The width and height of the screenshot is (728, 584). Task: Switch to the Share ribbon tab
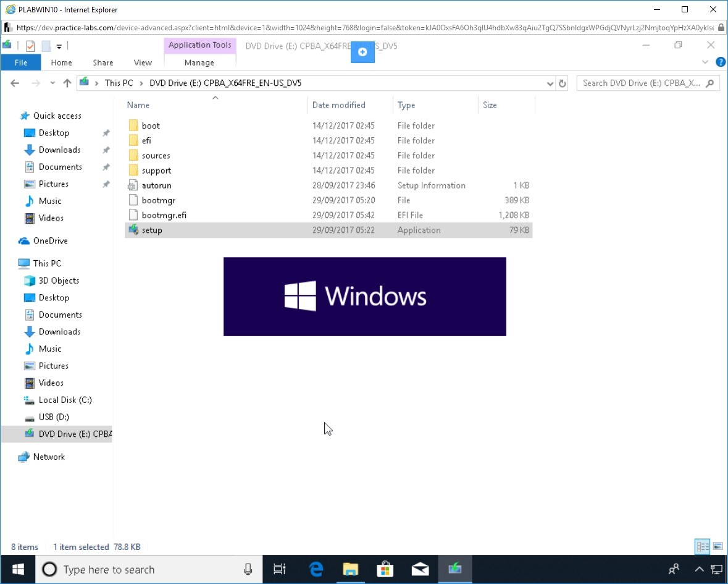[103, 62]
